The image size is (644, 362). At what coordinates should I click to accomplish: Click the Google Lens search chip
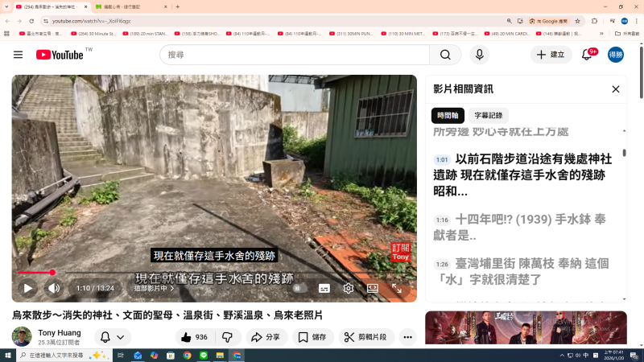pos(549,21)
